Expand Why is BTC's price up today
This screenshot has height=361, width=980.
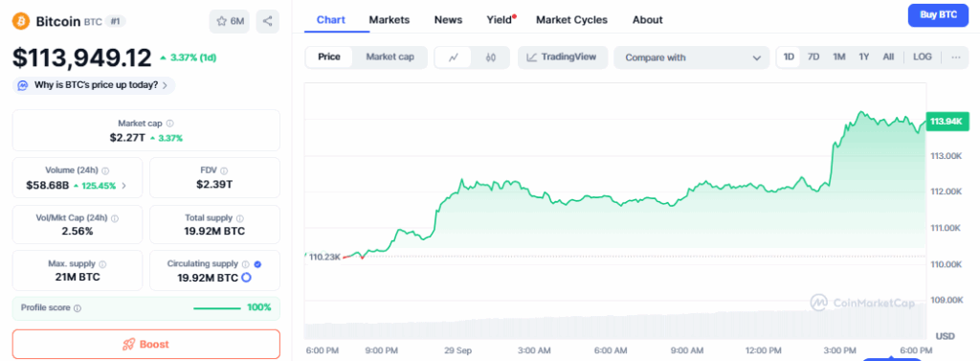pyautogui.click(x=94, y=86)
